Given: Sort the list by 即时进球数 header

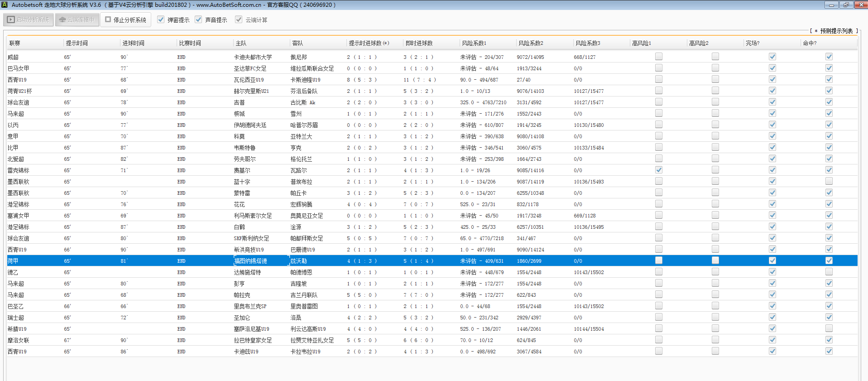Looking at the screenshot, I should click(x=419, y=43).
